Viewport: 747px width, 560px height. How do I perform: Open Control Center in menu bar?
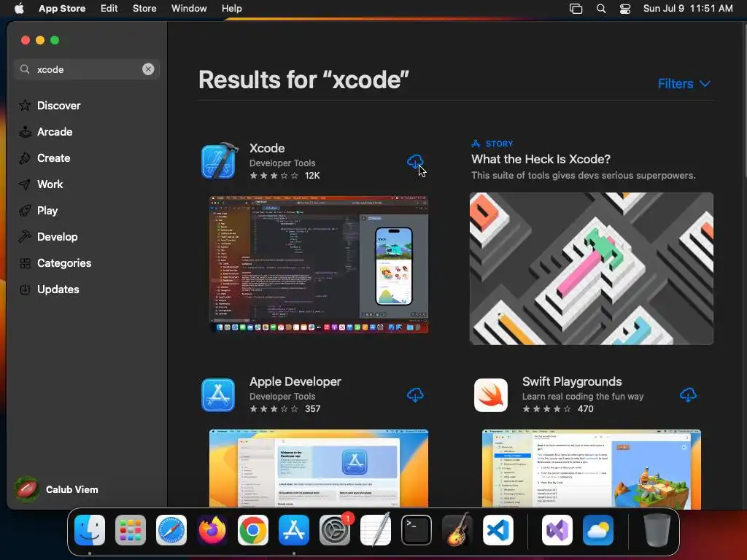point(625,9)
